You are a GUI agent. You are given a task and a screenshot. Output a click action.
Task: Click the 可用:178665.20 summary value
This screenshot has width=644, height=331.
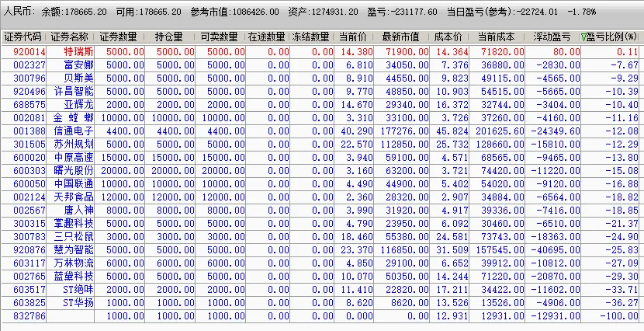(149, 12)
